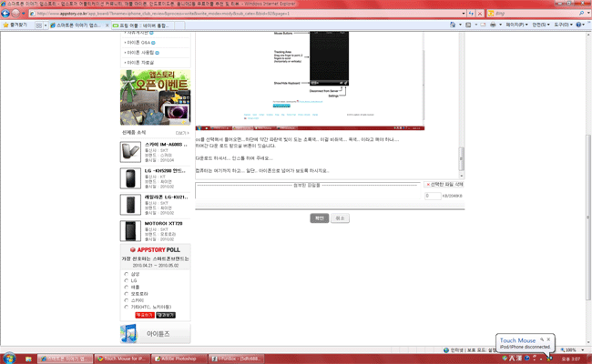The image size is (592, 364).
Task: Open the Windows Start orb
Action: click(x=9, y=359)
